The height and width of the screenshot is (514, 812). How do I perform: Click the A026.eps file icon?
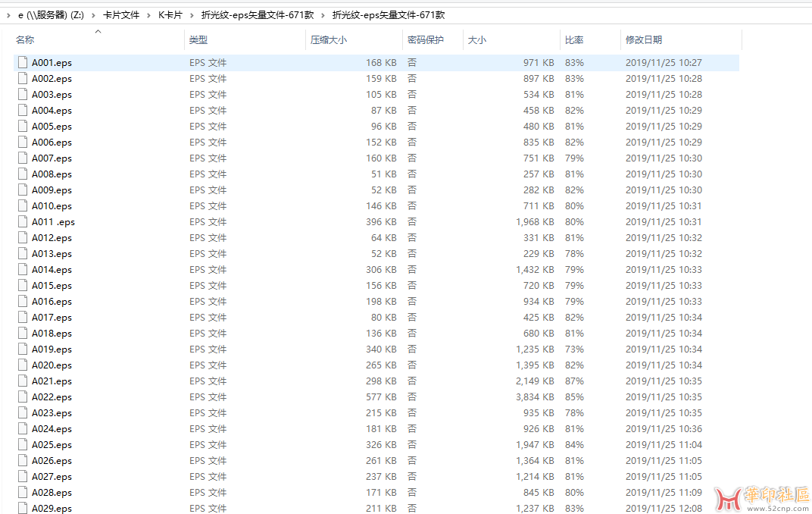(x=22, y=461)
